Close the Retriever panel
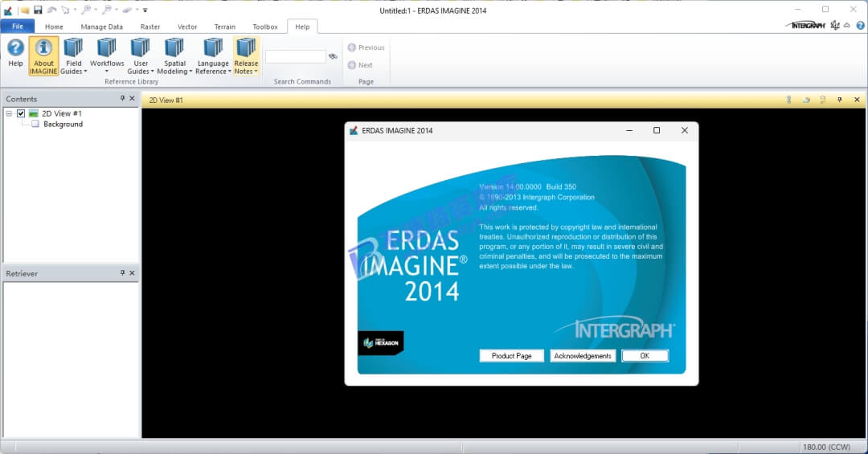 tap(132, 273)
